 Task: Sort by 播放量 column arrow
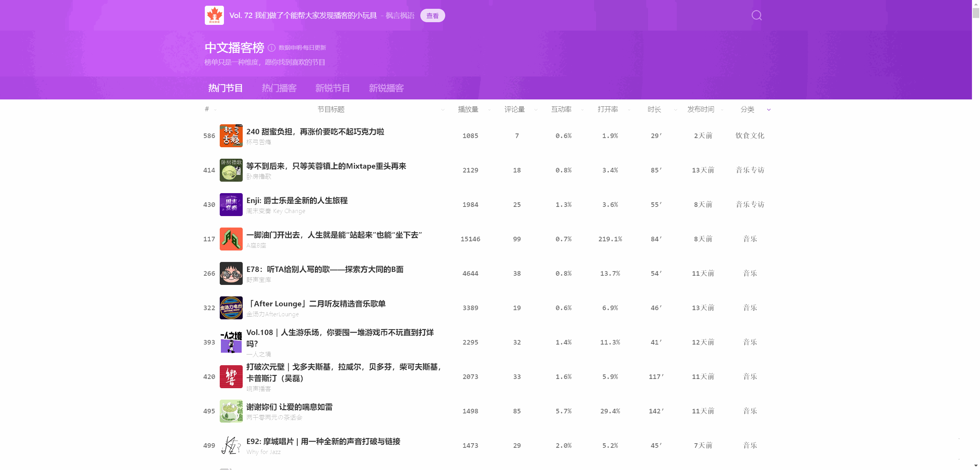tap(489, 110)
